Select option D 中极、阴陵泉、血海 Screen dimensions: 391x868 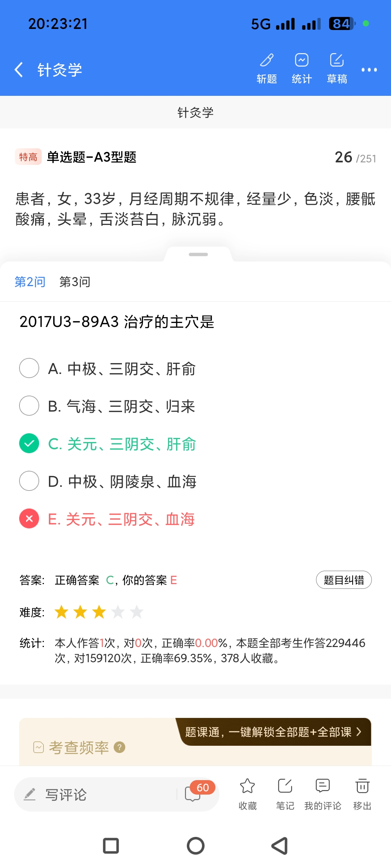[x=29, y=481]
